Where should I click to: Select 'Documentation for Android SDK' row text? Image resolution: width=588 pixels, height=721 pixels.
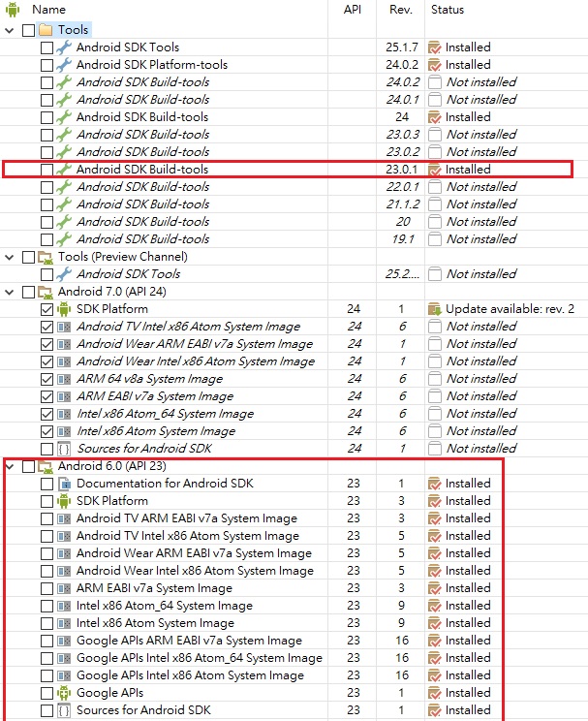(x=165, y=484)
